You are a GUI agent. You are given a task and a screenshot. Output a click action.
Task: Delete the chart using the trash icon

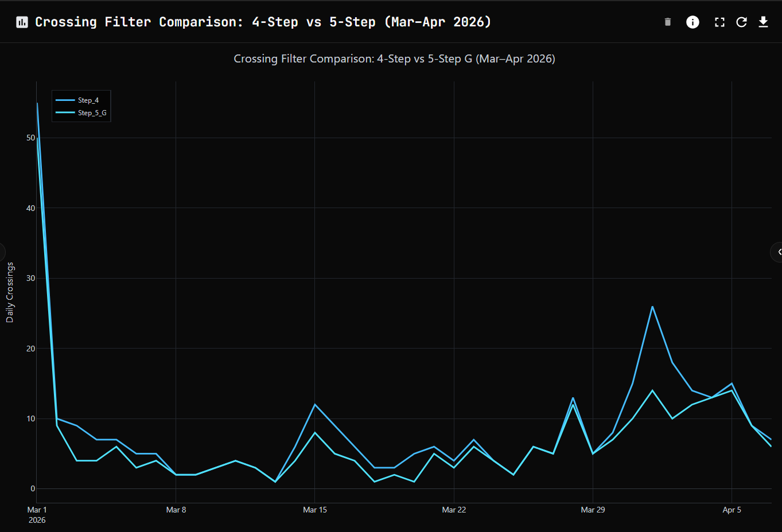pos(667,22)
